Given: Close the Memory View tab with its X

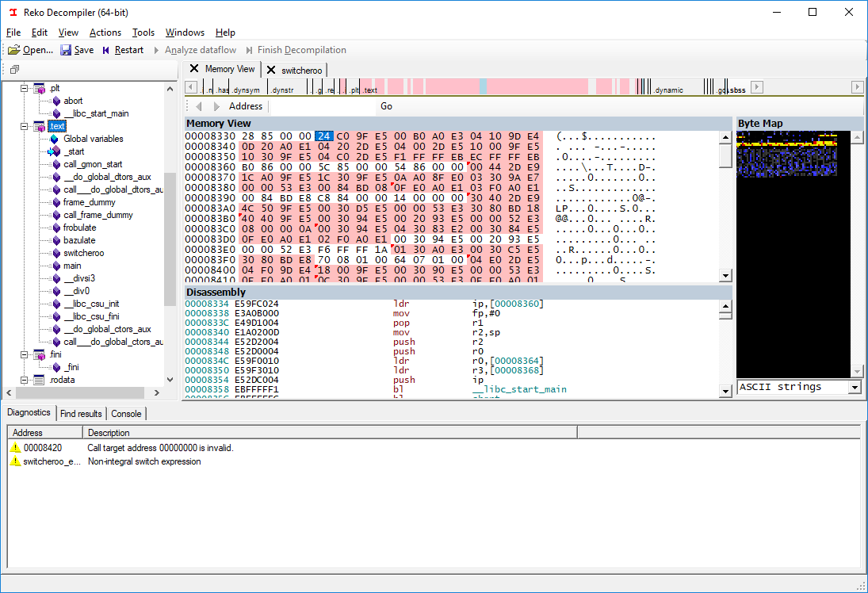Looking at the screenshot, I should click(x=193, y=69).
